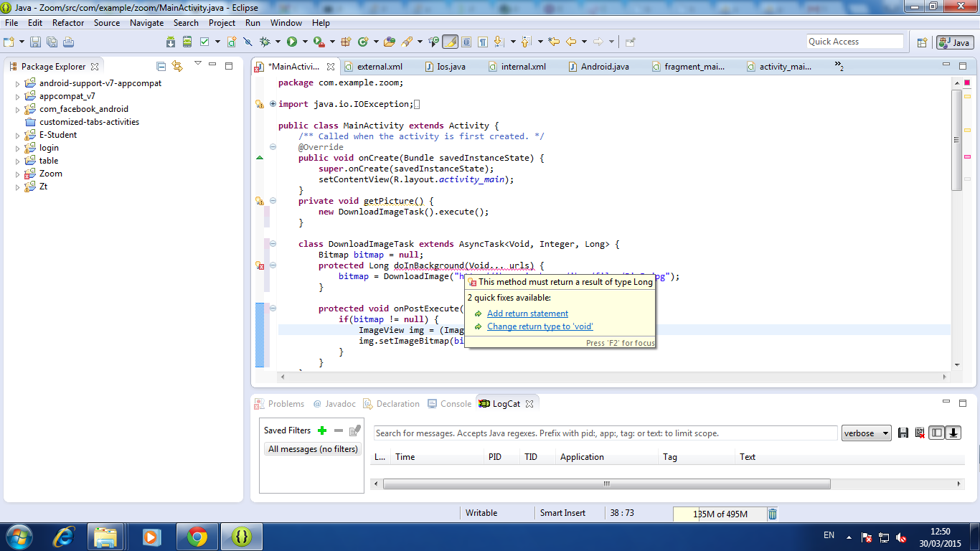Open the Project menu
The image size is (980, 551).
[222, 23]
